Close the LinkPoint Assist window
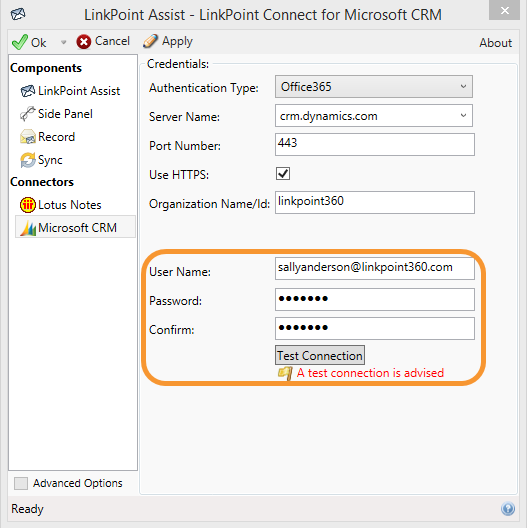The height and width of the screenshot is (528, 528). (x=504, y=10)
